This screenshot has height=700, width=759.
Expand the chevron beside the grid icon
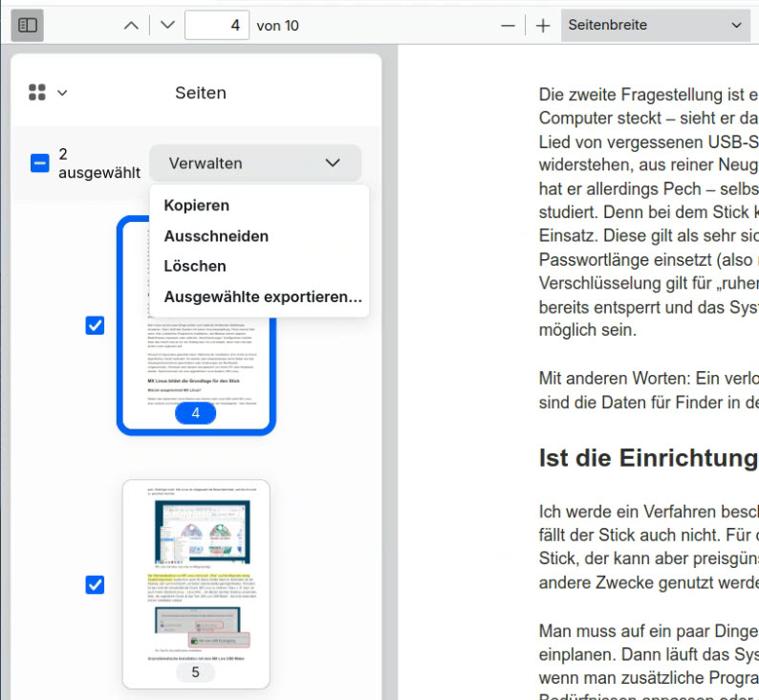click(x=63, y=93)
